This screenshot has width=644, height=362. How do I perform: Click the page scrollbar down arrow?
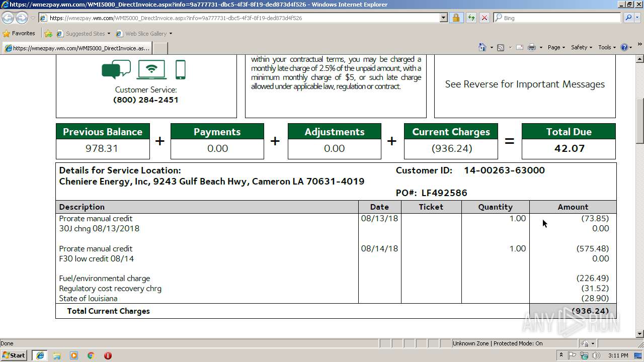click(x=640, y=333)
